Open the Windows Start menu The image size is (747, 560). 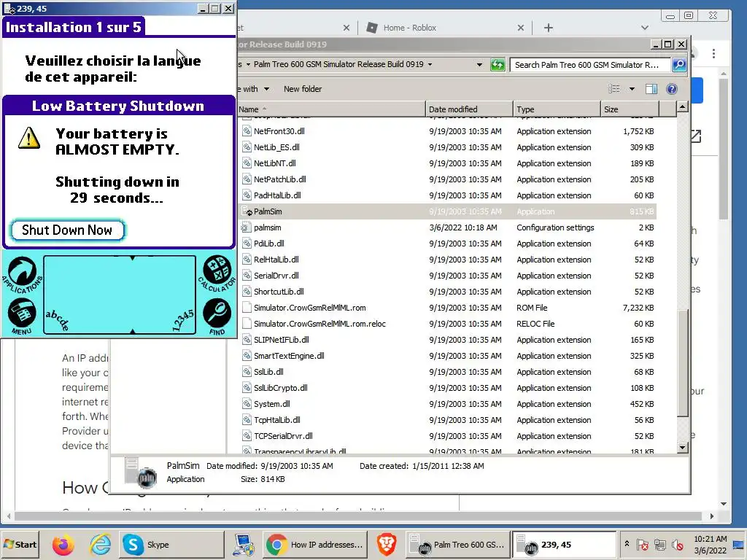(x=20, y=544)
